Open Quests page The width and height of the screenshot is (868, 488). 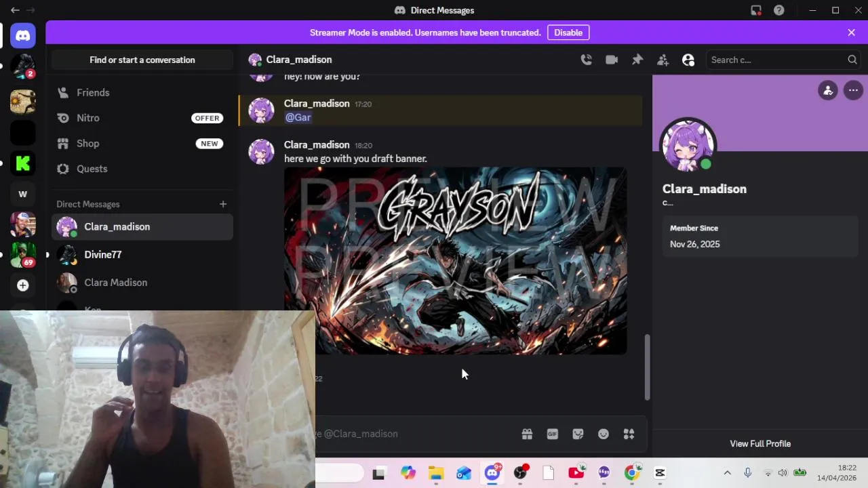point(142,169)
